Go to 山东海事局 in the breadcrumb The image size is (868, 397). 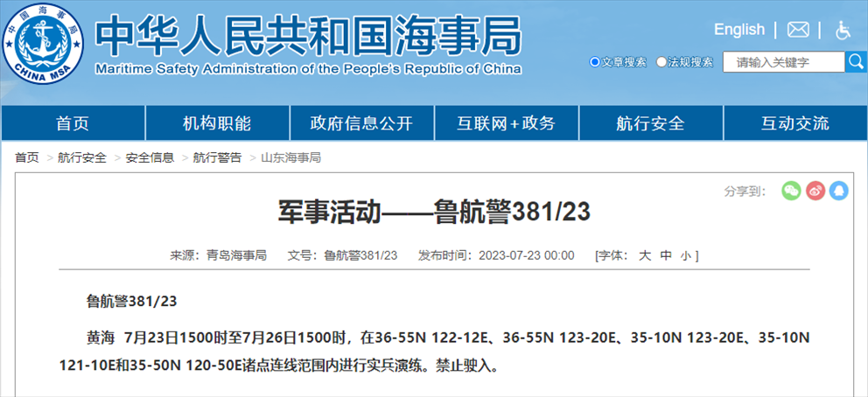click(290, 157)
